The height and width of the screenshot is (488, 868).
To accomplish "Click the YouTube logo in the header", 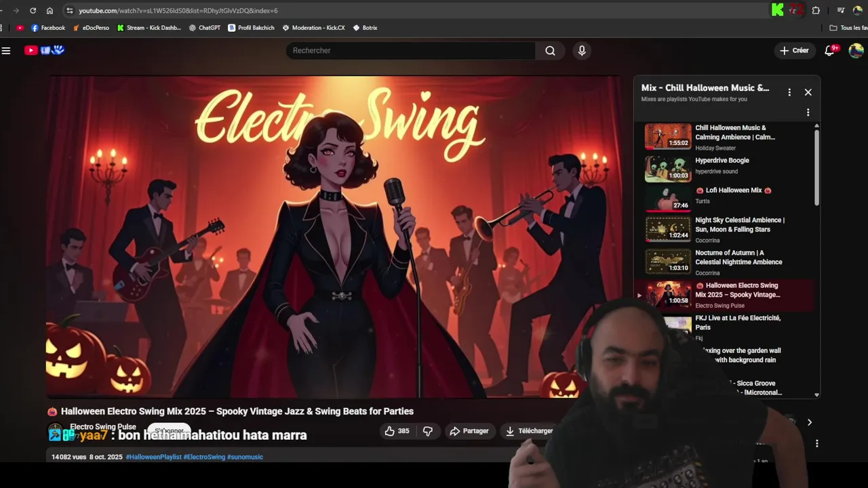I will tap(45, 50).
